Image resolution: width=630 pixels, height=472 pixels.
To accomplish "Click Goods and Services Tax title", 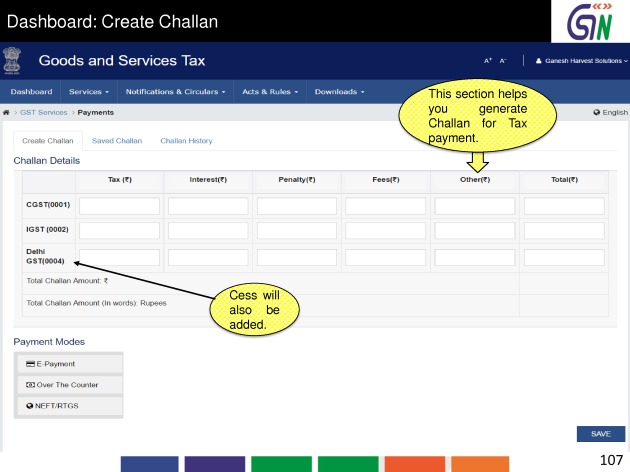I will click(122, 61).
